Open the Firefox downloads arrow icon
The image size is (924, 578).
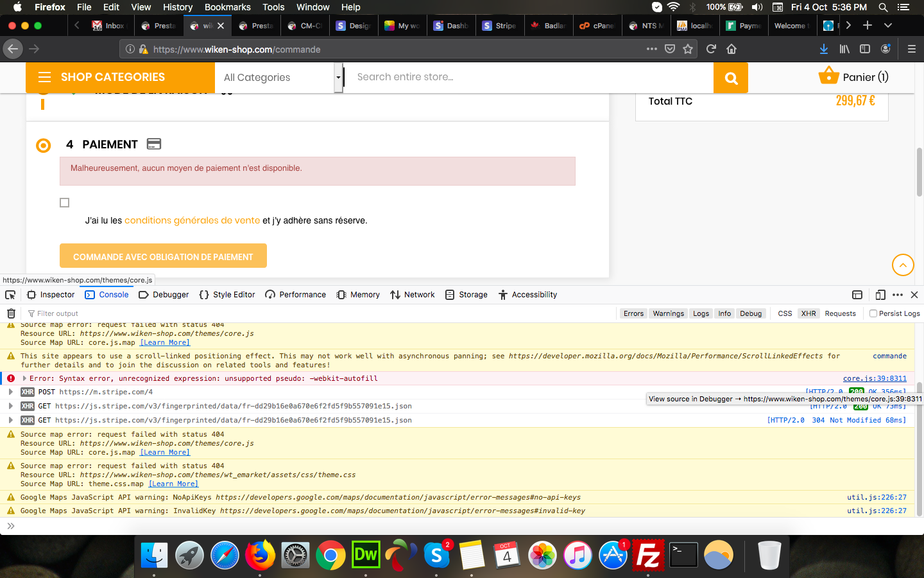[x=824, y=49]
